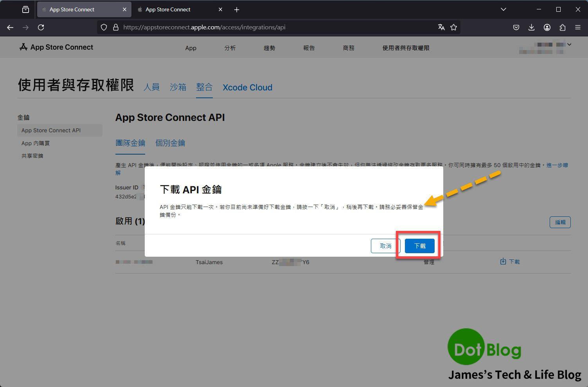This screenshot has height=387, width=588.
Task: Bookmark this page with the star icon
Action: [x=453, y=27]
